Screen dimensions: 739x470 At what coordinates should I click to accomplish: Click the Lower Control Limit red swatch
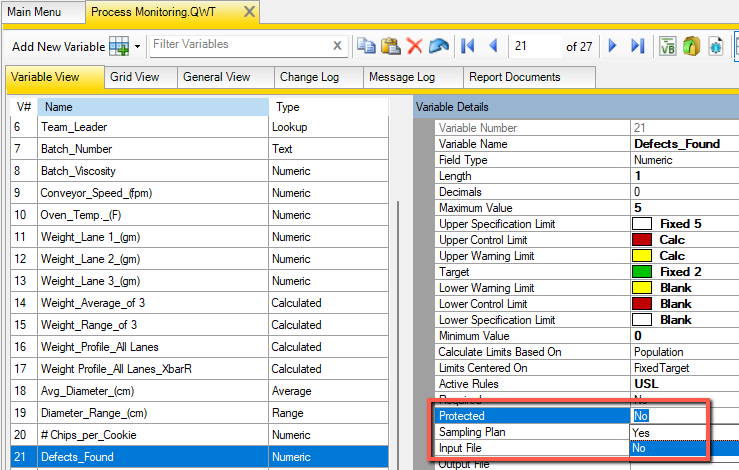coord(641,304)
